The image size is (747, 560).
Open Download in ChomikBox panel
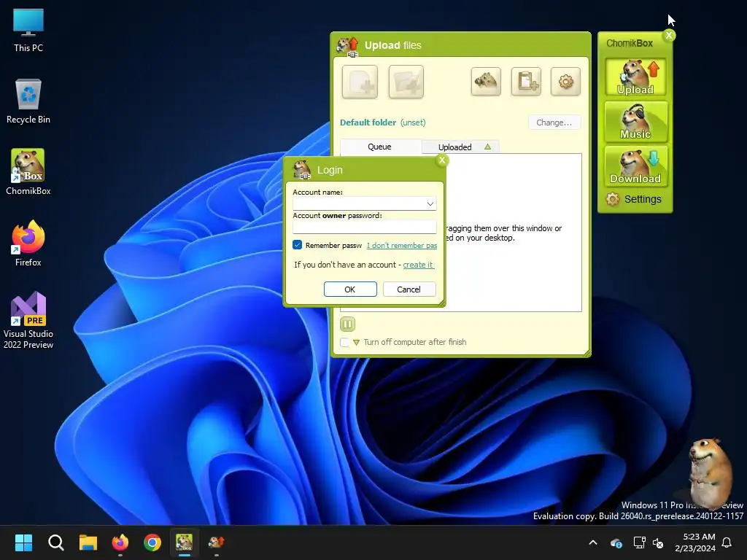click(635, 166)
